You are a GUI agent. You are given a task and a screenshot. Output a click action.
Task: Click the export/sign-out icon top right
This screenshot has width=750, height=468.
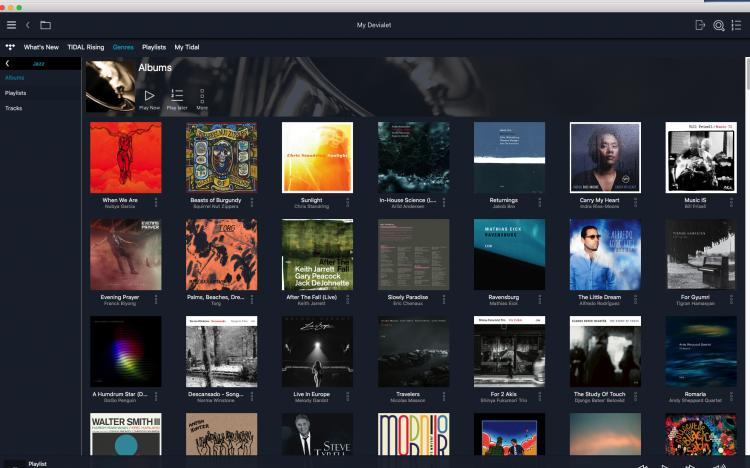(x=700, y=25)
